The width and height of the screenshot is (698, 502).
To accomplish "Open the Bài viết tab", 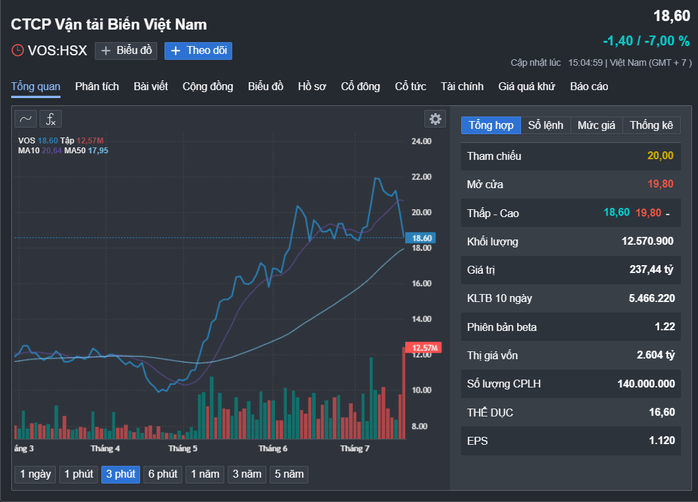I will [150, 86].
